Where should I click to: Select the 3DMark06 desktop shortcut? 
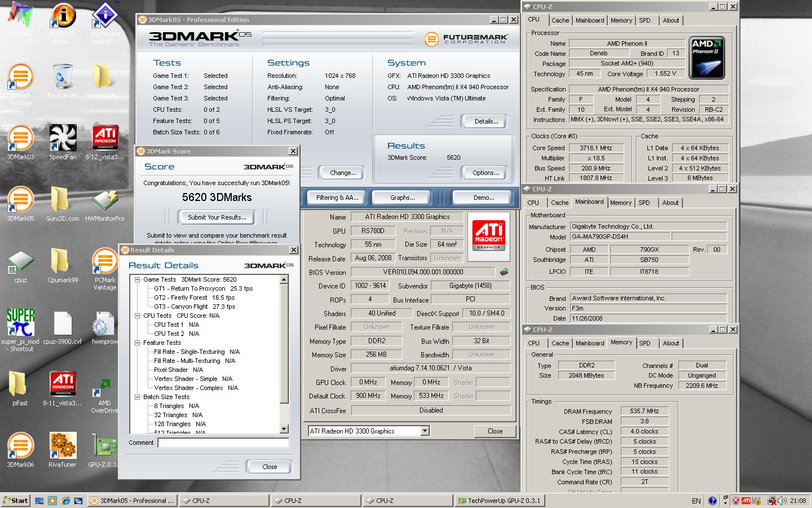pyautogui.click(x=20, y=450)
